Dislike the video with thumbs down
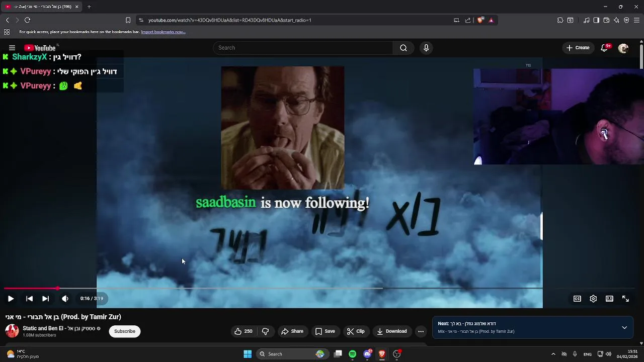644x362 pixels. pos(265,331)
